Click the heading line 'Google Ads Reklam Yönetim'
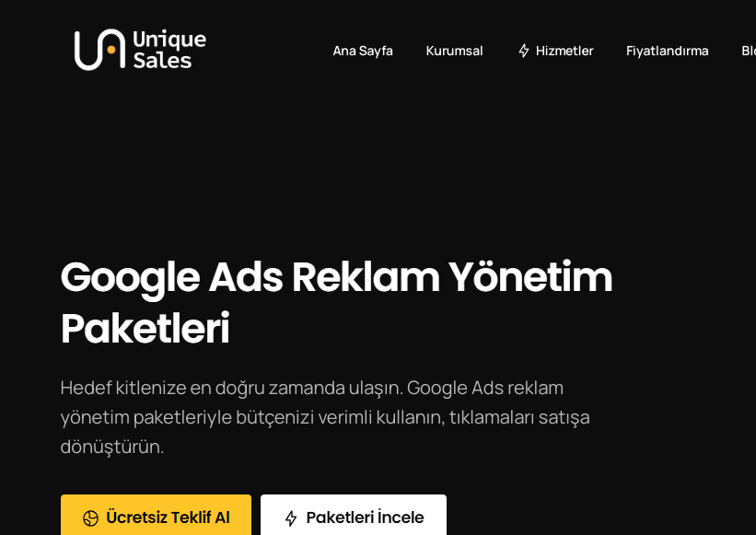The image size is (756, 535). point(336,276)
